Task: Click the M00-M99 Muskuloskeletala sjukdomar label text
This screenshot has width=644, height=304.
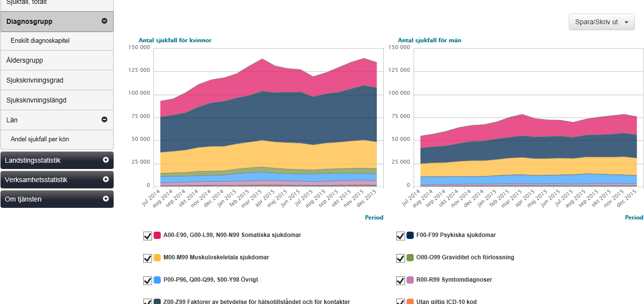Action: [x=216, y=257]
